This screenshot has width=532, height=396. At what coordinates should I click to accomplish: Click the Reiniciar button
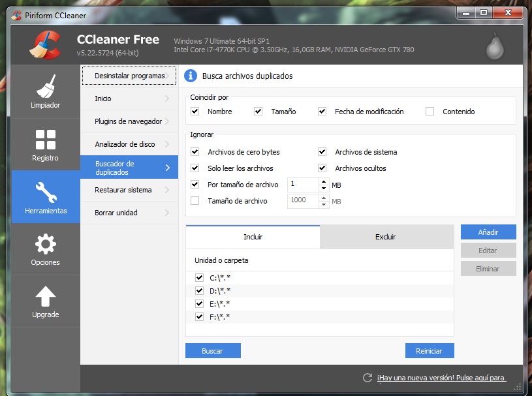pos(430,351)
